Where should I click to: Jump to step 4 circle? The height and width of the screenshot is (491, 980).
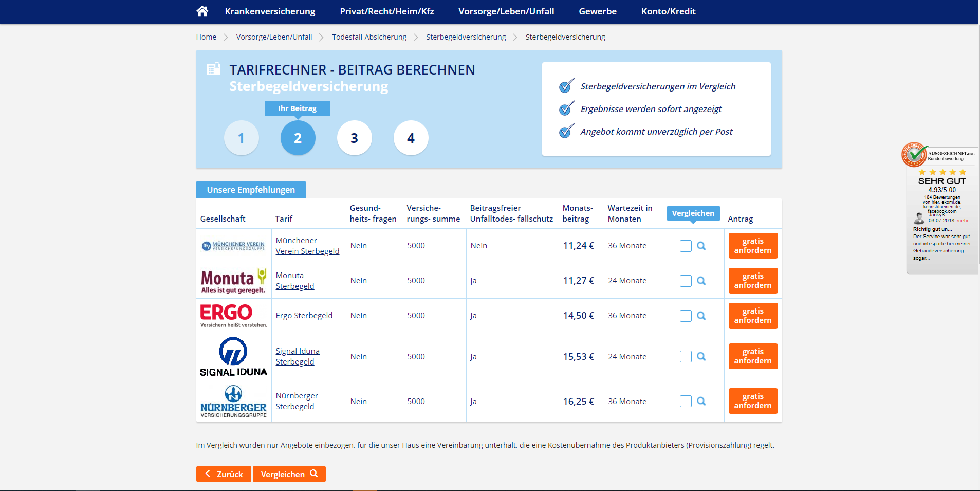411,138
